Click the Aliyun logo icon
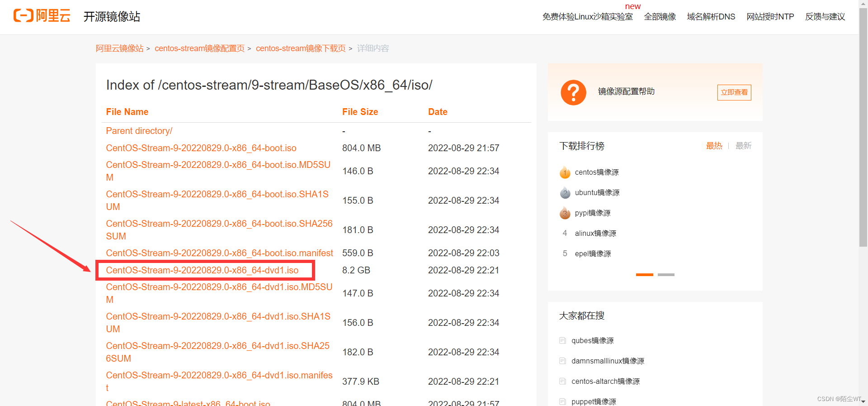868x406 pixels. [42, 15]
